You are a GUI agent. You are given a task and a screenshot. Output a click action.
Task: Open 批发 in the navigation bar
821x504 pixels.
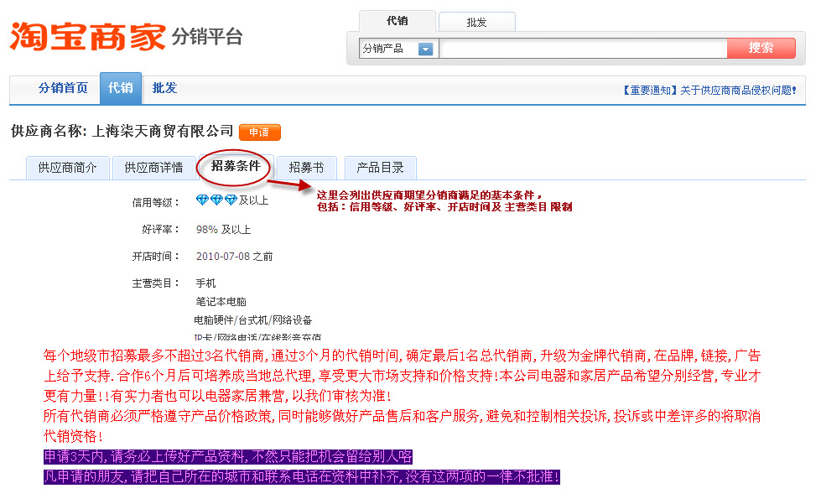[164, 88]
